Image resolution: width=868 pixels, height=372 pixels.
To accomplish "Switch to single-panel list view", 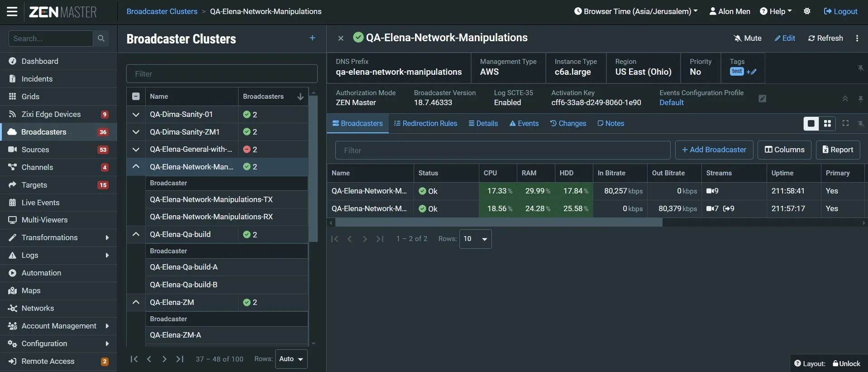I will point(811,124).
